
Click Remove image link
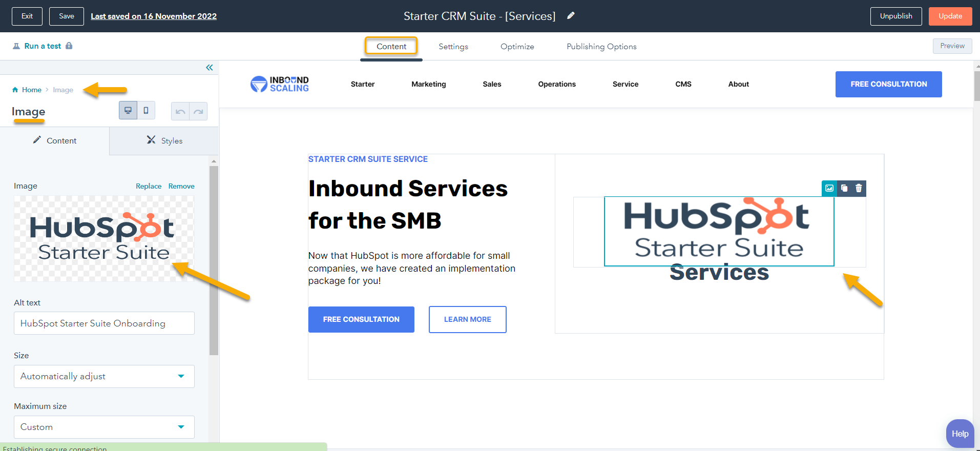tap(181, 186)
